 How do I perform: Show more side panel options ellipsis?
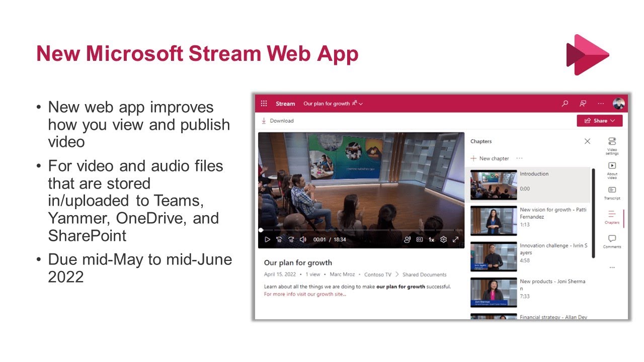click(x=612, y=267)
